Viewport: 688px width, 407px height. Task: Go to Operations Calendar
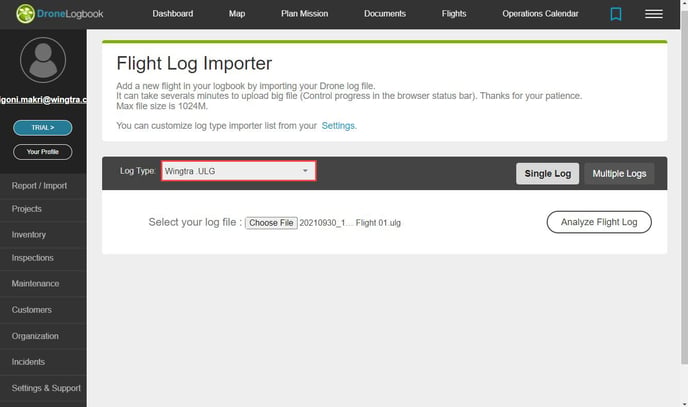[540, 14]
